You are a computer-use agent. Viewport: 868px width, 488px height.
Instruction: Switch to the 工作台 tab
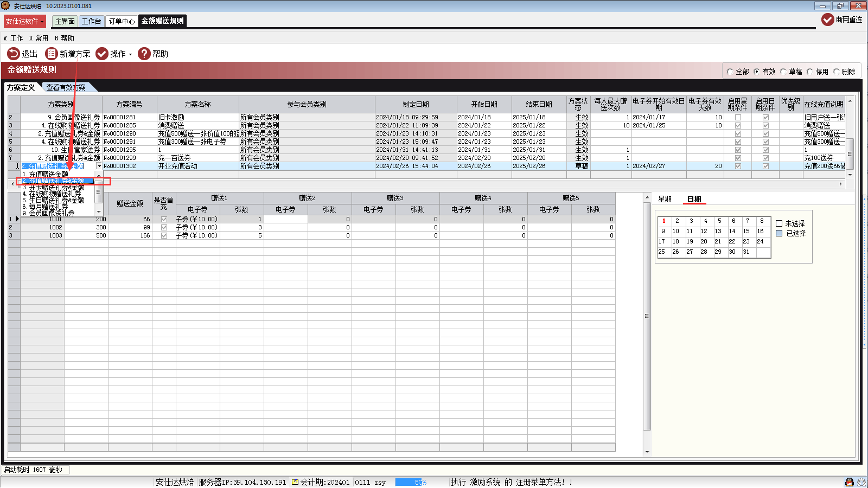point(91,21)
